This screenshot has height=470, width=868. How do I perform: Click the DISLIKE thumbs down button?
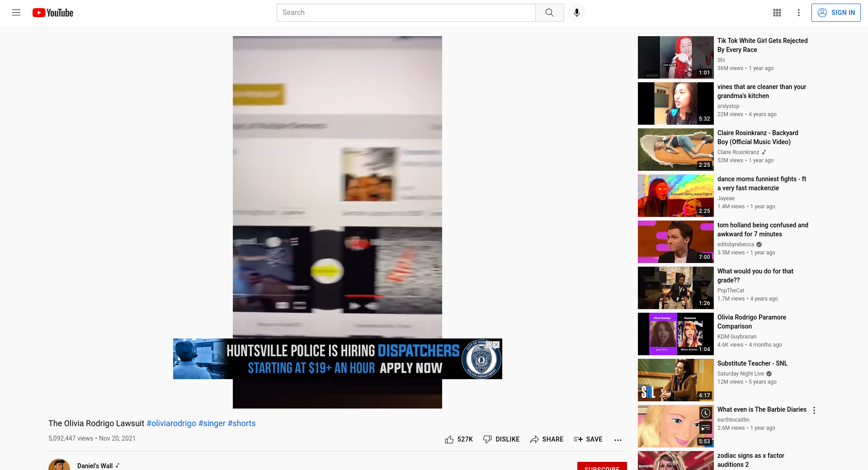coord(501,439)
